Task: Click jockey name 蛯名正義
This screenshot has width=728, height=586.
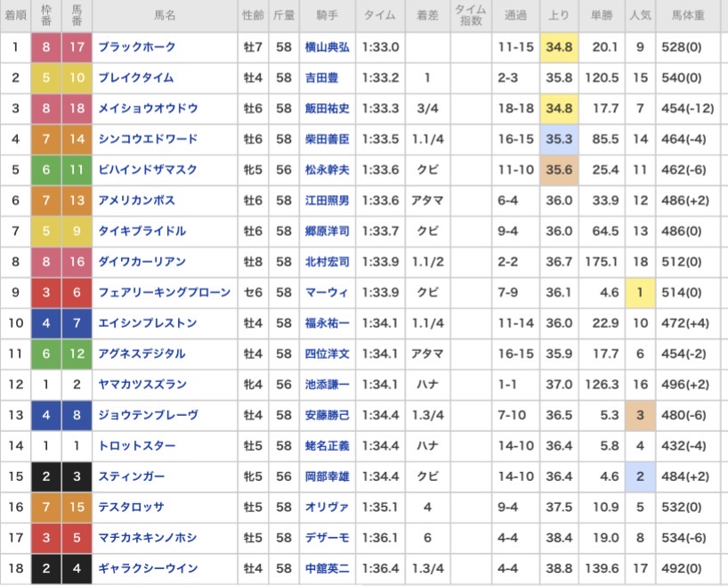Action: pyautogui.click(x=327, y=446)
